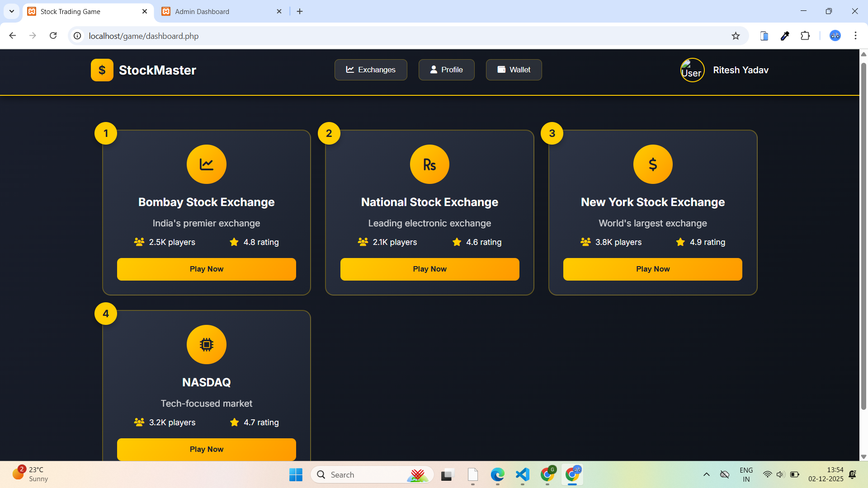This screenshot has width=868, height=488.
Task: Open Visual Studio Code from the taskbar
Action: (522, 474)
